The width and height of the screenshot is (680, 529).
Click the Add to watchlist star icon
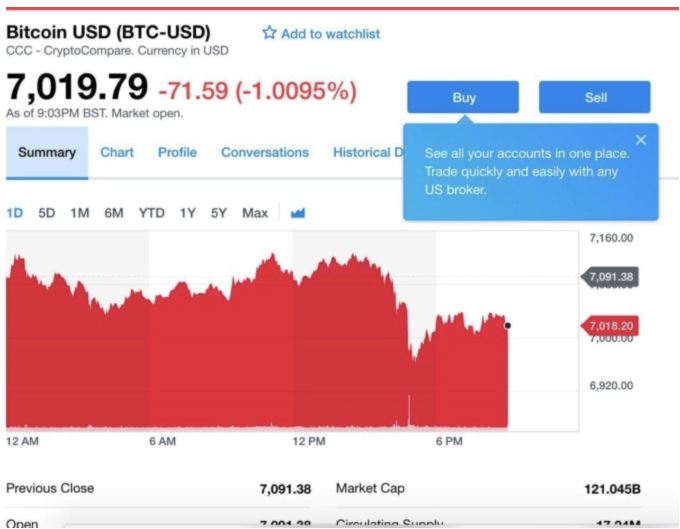point(268,33)
